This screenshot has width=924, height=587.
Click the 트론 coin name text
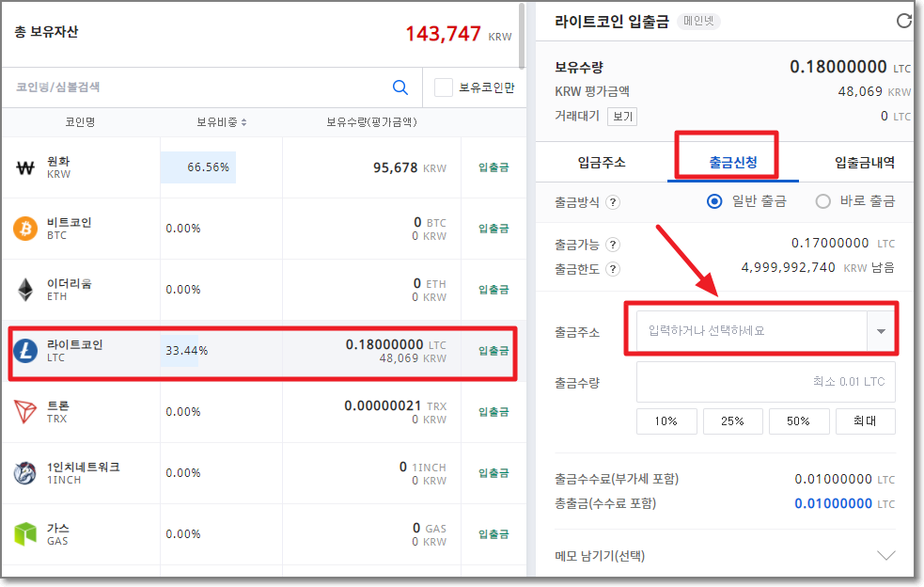point(57,405)
